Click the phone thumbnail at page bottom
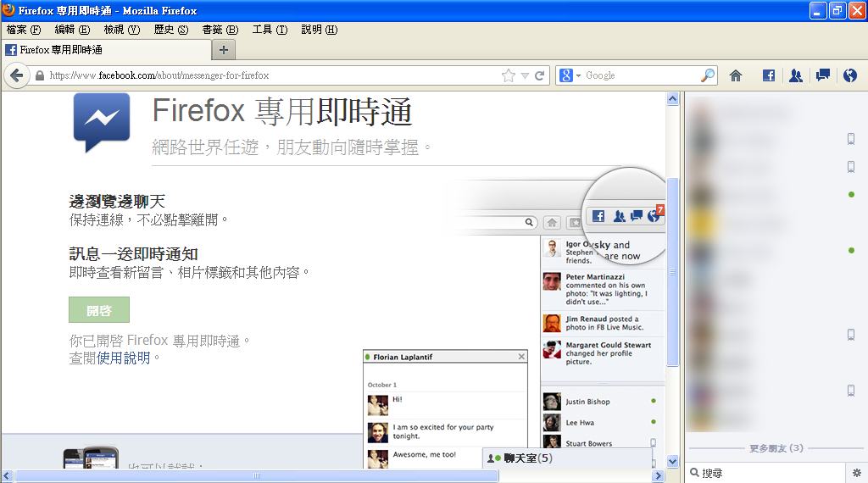This screenshot has width=868, height=483. tap(91, 458)
